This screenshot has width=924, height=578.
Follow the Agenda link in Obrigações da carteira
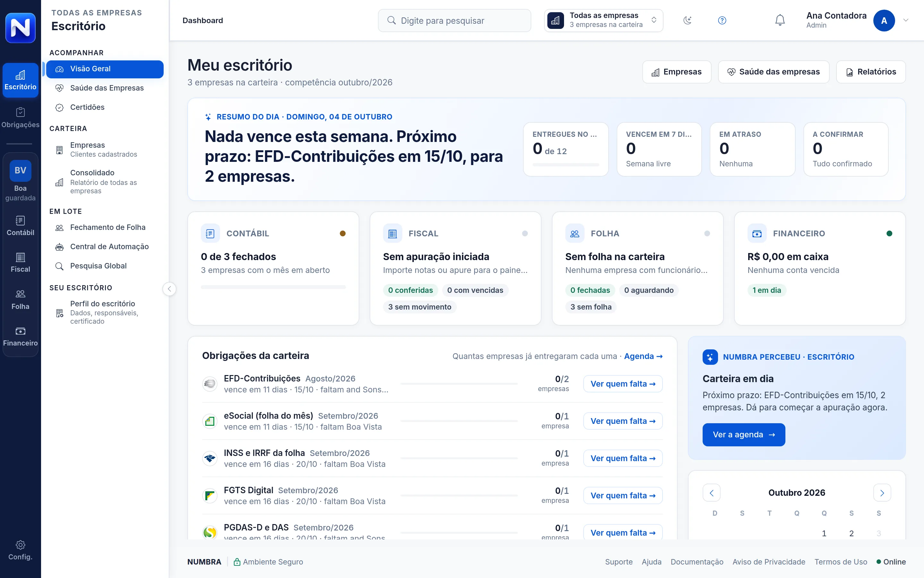(643, 356)
